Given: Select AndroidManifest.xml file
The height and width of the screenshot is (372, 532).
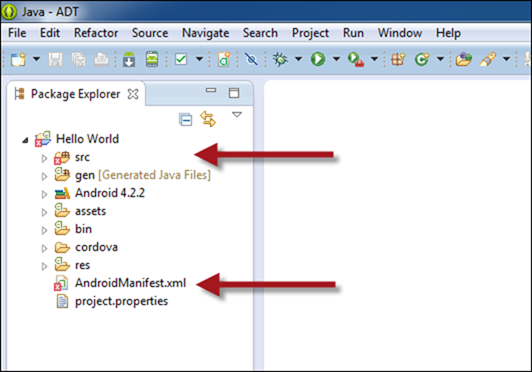Looking at the screenshot, I should click(x=130, y=283).
